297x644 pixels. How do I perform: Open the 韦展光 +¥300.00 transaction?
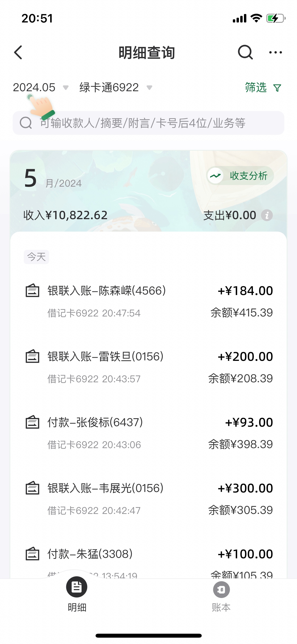pyautogui.click(x=148, y=499)
